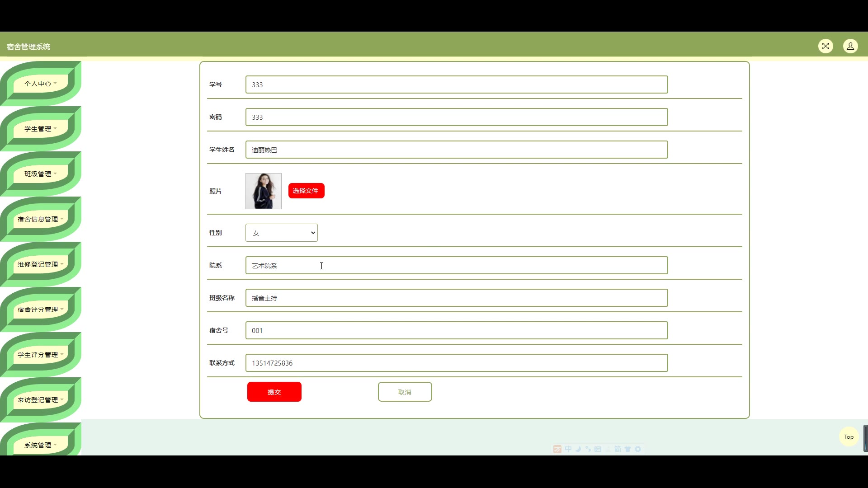Open the 维修登记管理 sidebar menu
This screenshot has height=488, width=868.
click(x=41, y=264)
